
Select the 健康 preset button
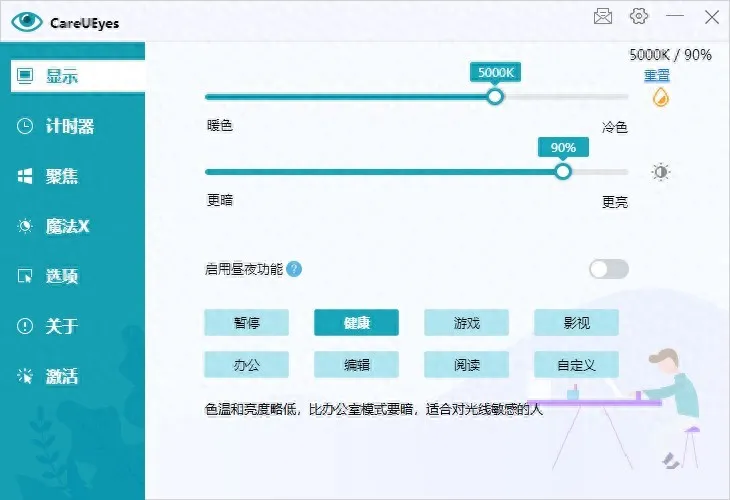pos(356,322)
